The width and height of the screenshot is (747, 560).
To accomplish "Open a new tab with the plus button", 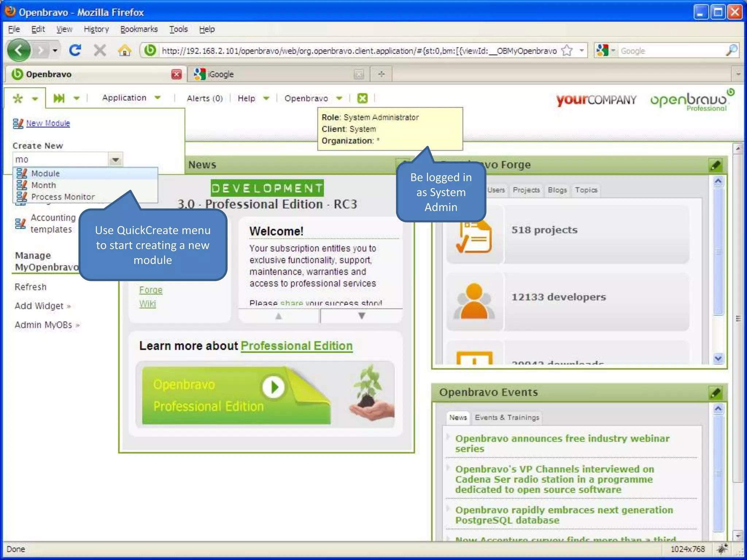I will click(x=381, y=74).
